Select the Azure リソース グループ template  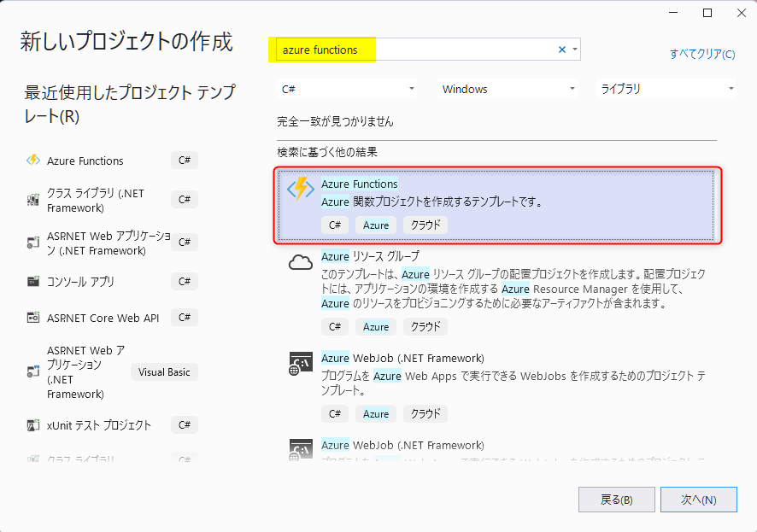tap(496, 291)
